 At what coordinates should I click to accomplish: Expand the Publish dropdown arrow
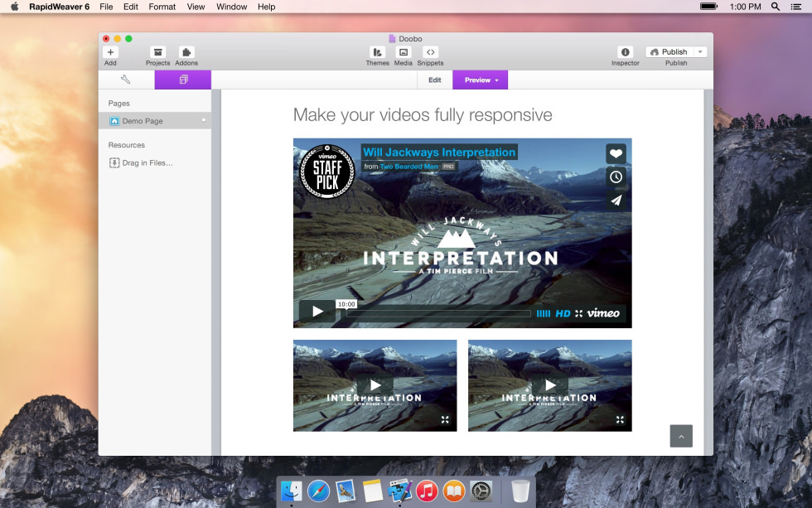[700, 51]
